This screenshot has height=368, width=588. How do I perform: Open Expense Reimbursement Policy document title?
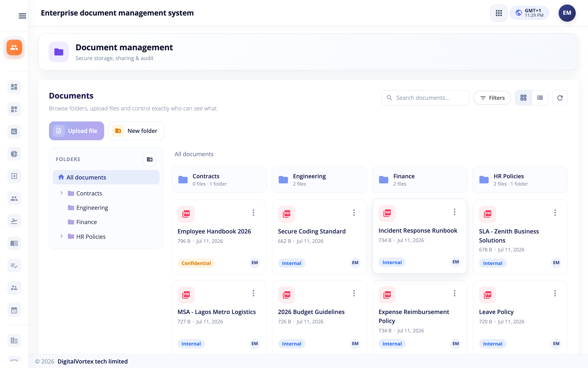click(x=414, y=316)
